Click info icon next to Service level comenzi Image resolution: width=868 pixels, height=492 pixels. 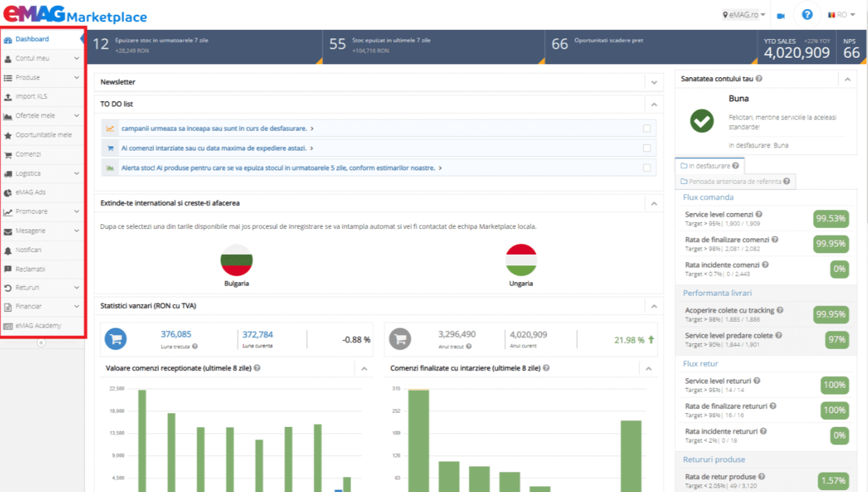click(759, 214)
